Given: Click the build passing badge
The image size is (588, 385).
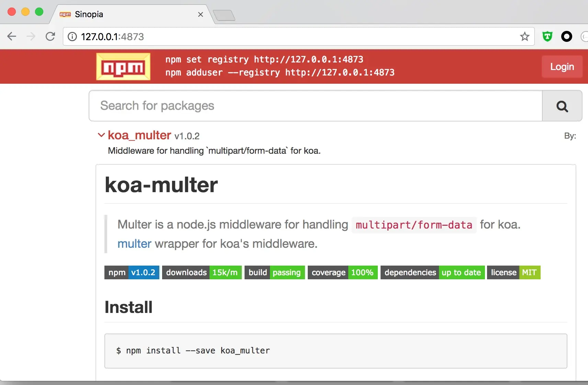Looking at the screenshot, I should [275, 272].
